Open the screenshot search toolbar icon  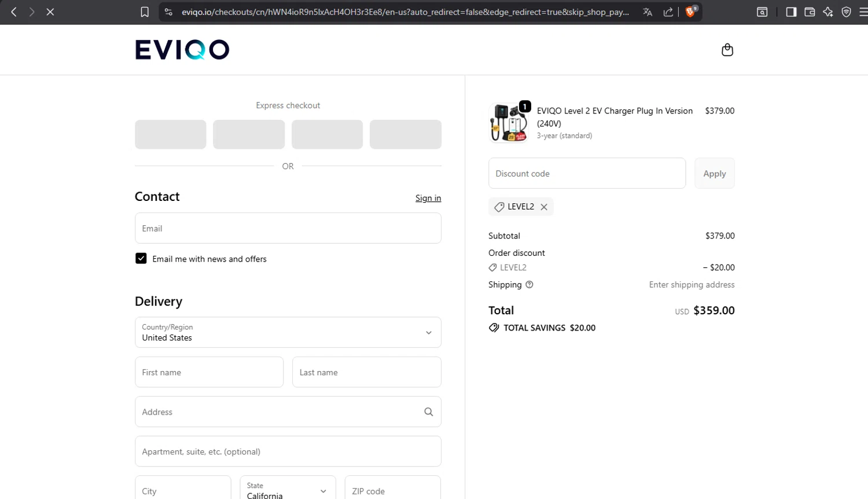pyautogui.click(x=762, y=12)
